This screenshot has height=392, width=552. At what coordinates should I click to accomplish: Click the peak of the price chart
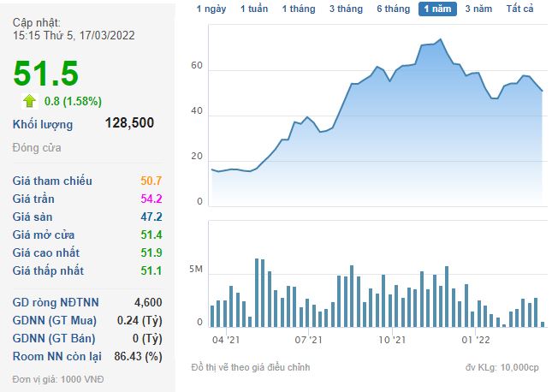coord(440,39)
